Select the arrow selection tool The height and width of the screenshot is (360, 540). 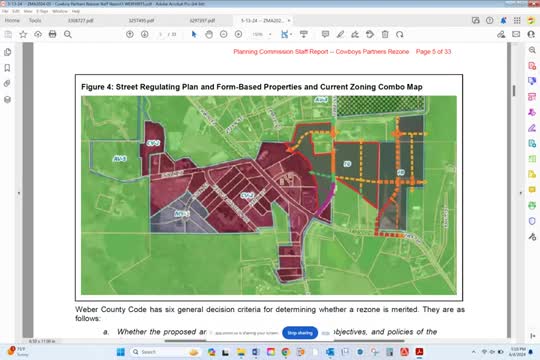click(x=194, y=34)
